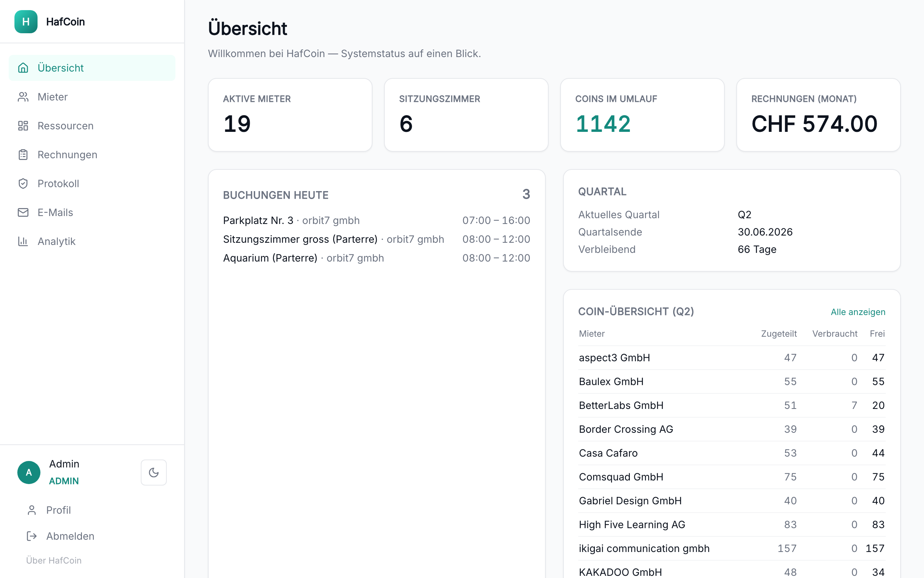
Task: Click the E-Mails envelope icon
Action: [x=23, y=212]
